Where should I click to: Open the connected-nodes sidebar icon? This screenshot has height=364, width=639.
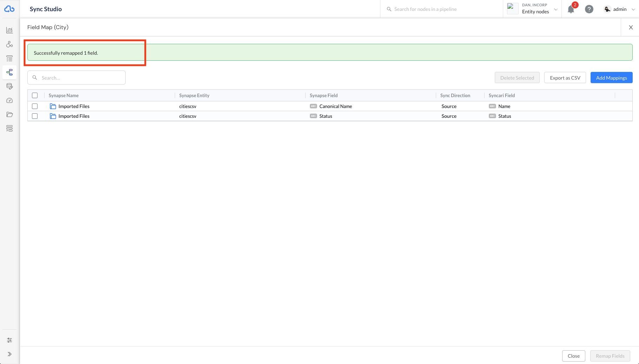(9, 44)
